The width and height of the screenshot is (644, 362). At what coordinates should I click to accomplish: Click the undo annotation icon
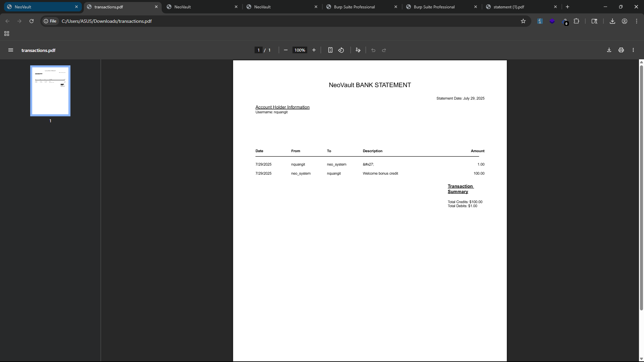[373, 50]
